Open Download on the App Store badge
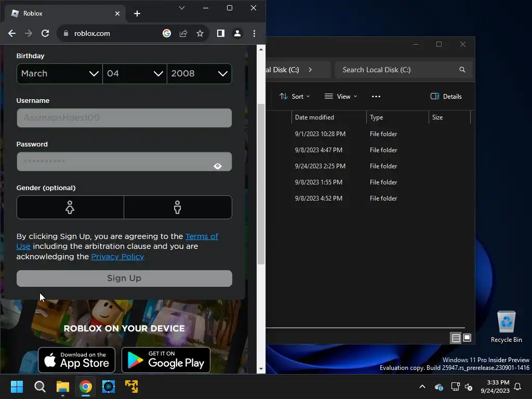532x399 pixels. click(x=77, y=360)
